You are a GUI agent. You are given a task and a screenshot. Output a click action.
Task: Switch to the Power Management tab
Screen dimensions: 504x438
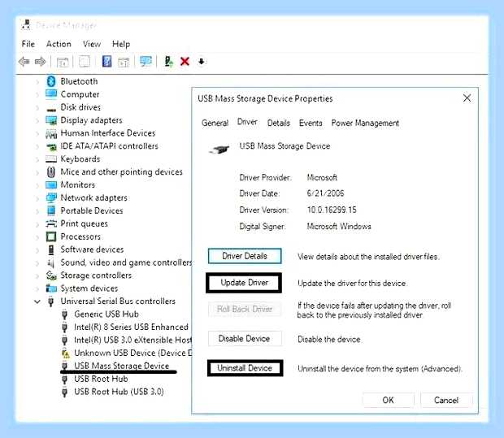point(365,123)
